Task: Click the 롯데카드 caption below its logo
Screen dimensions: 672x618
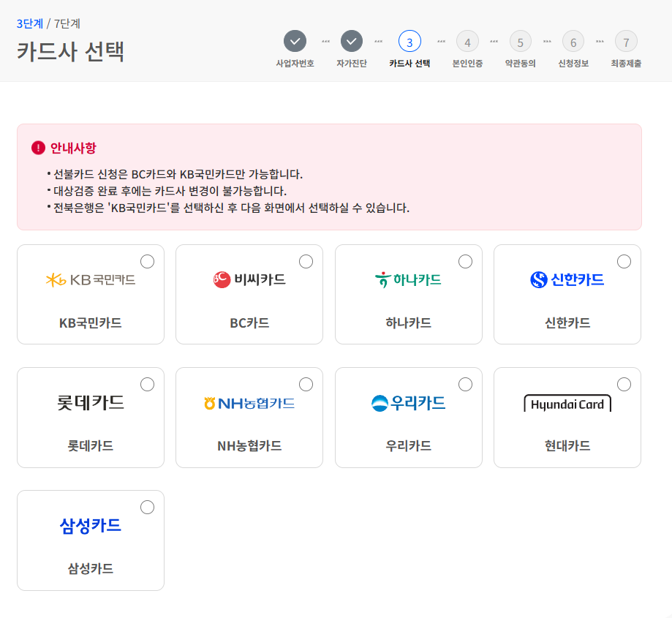Action: (91, 445)
